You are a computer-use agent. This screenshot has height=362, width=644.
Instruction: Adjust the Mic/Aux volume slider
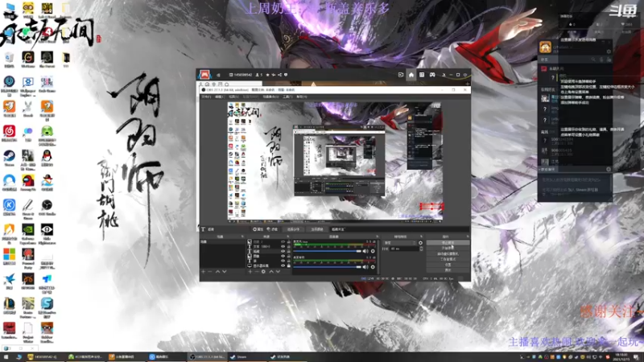click(328, 251)
